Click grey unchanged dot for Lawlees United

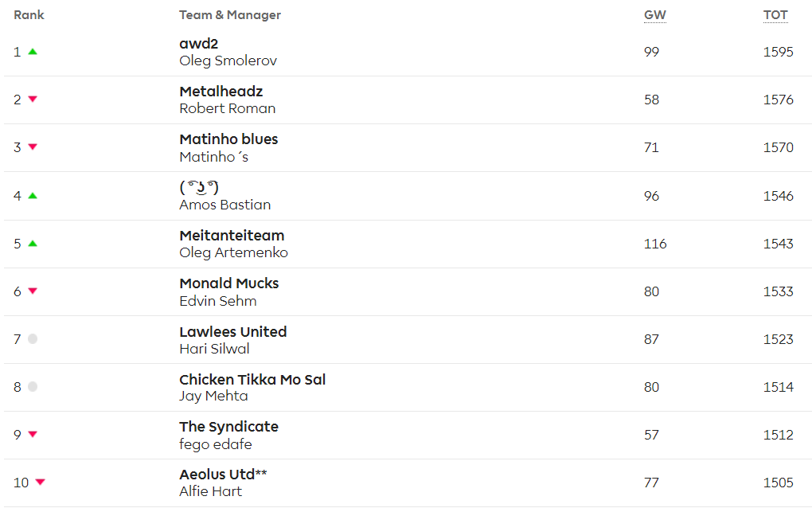[33, 339]
